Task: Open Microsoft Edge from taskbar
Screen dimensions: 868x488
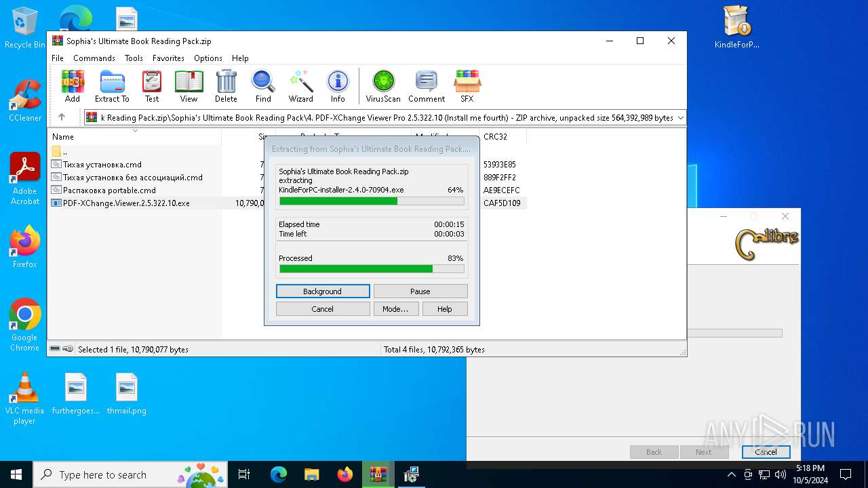Action: coord(279,474)
